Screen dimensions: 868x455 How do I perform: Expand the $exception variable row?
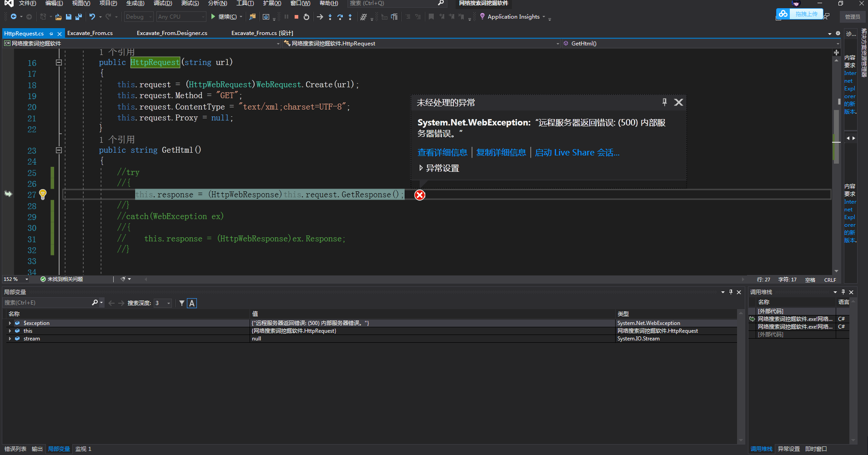point(10,323)
